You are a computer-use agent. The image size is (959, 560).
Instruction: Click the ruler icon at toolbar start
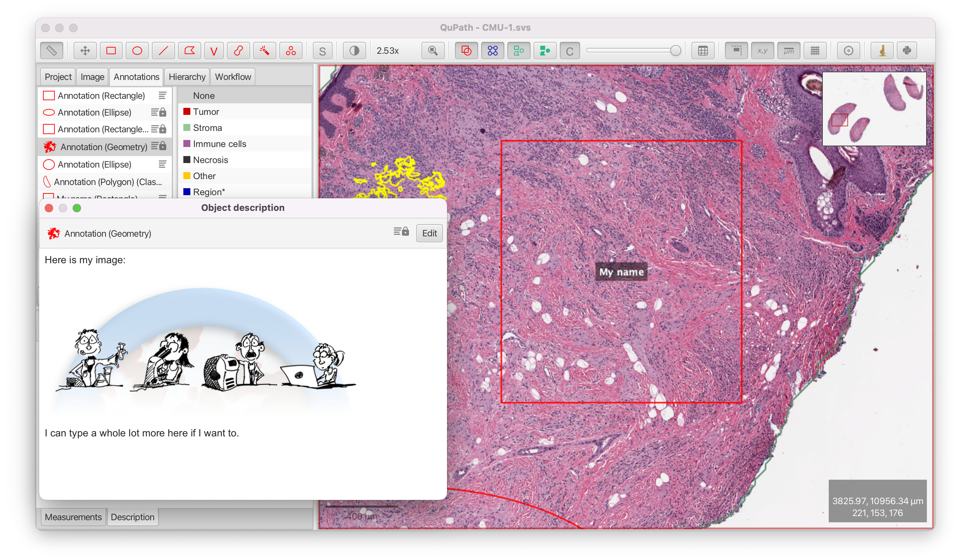click(x=52, y=51)
